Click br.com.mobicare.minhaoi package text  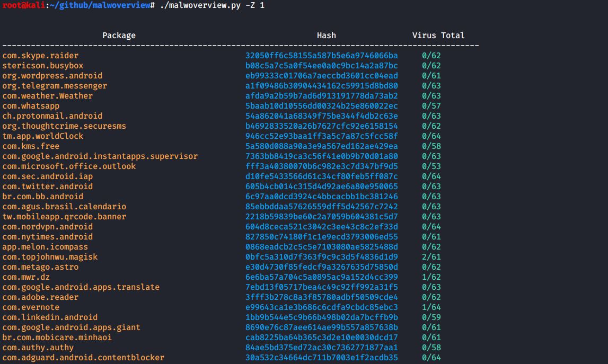pyautogui.click(x=57, y=338)
